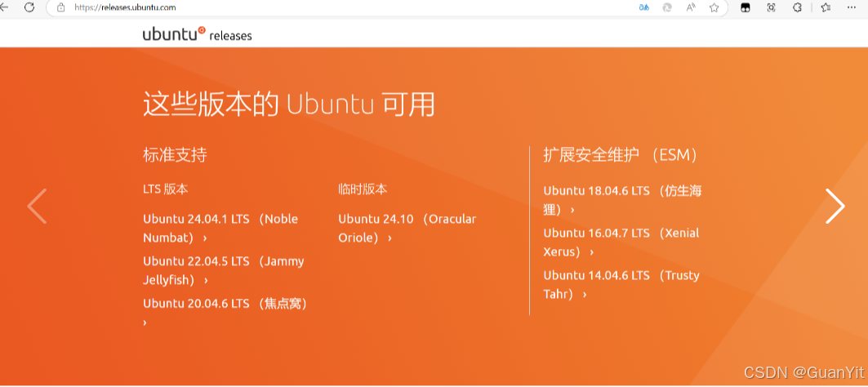Image resolution: width=868 pixels, height=387 pixels.
Task: Click the grey circular icon beside translate
Action: coord(668,7)
